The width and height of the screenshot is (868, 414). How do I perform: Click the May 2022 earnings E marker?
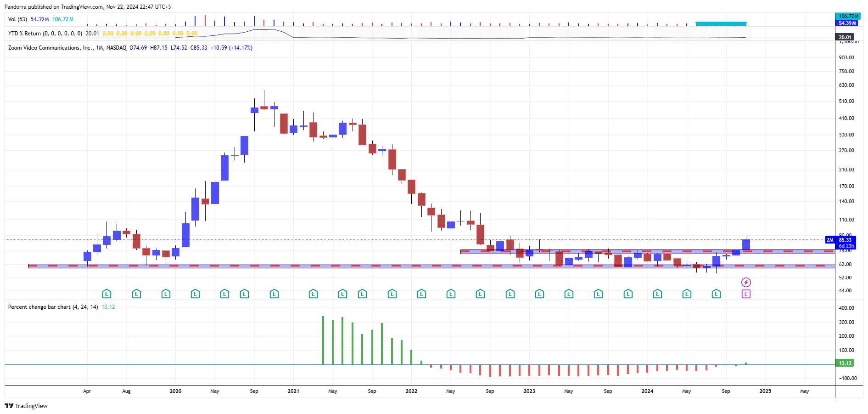pyautogui.click(x=451, y=294)
